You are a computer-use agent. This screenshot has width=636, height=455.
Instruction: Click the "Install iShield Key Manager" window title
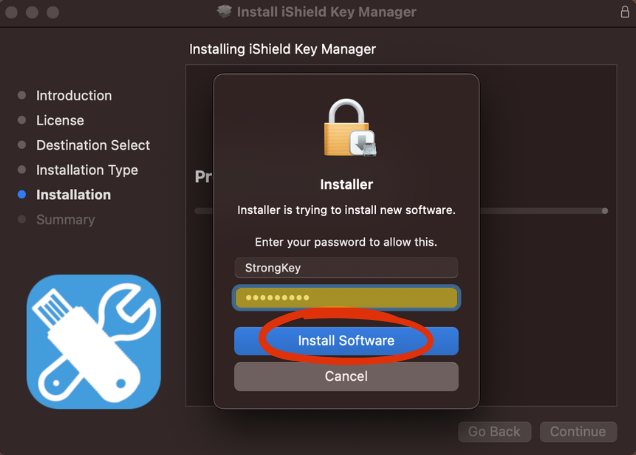[327, 12]
